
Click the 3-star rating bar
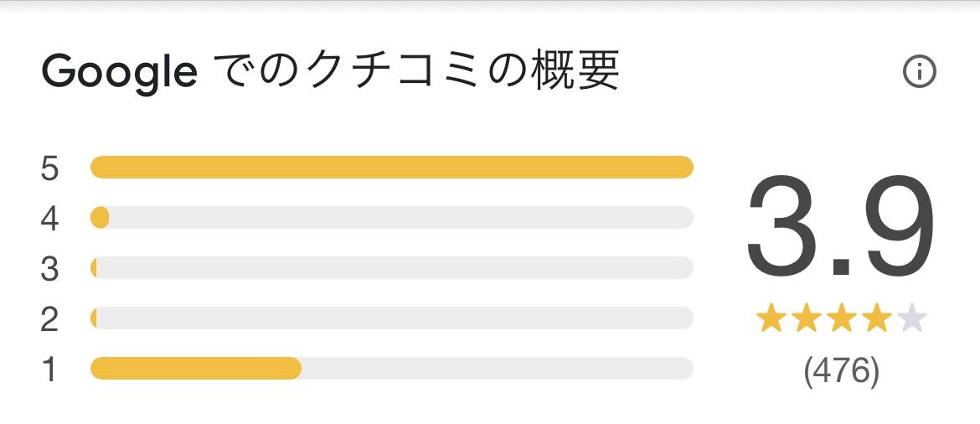click(391, 268)
